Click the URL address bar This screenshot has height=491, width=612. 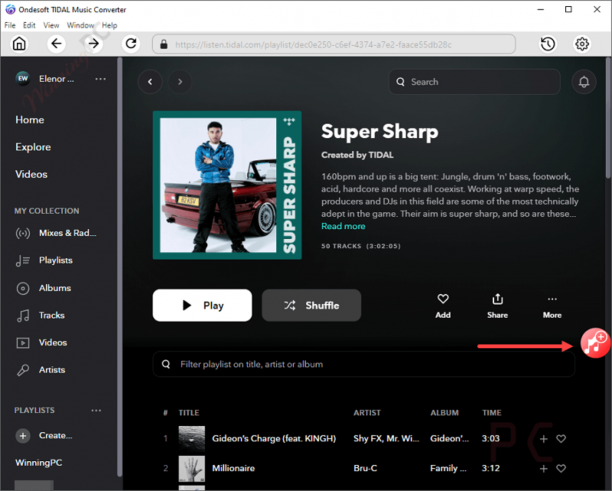(x=334, y=44)
